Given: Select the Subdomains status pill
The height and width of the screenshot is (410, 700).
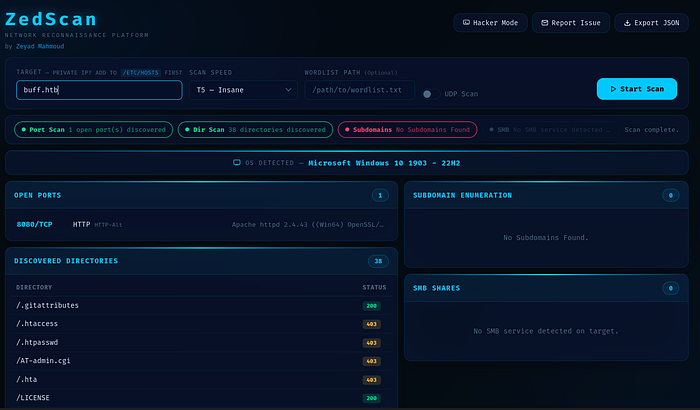Looking at the screenshot, I should tap(407, 130).
